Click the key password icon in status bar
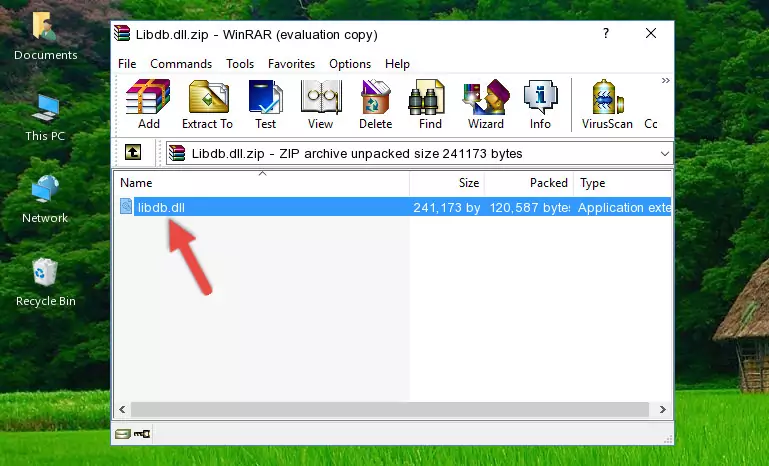 click(x=142, y=434)
